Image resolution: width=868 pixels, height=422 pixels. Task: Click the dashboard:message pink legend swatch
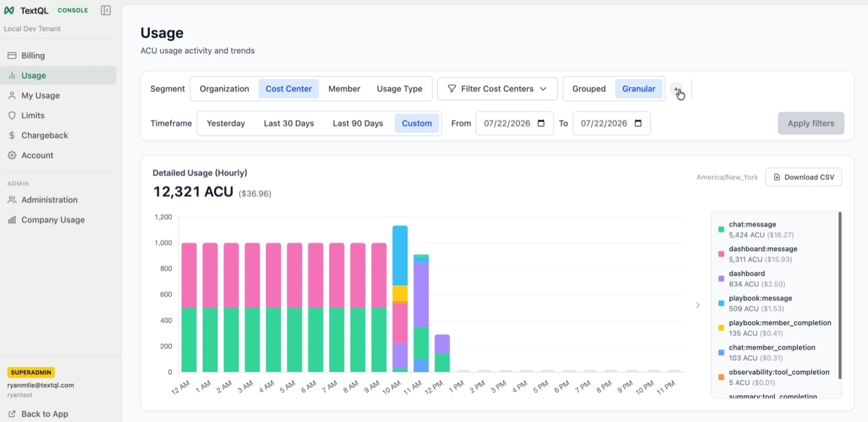click(x=721, y=254)
